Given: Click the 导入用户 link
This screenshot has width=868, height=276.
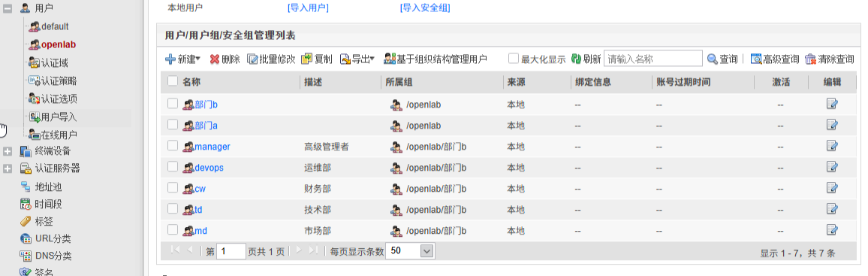Looking at the screenshot, I should (308, 8).
